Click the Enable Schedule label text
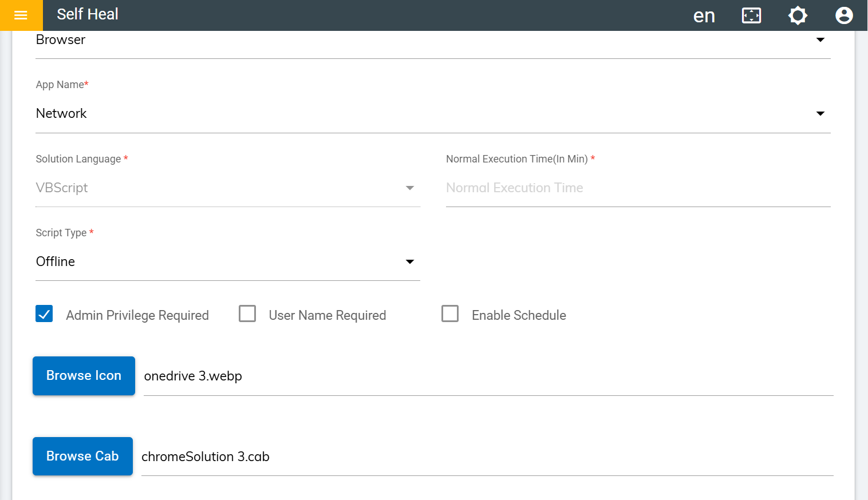868x500 pixels. click(519, 315)
